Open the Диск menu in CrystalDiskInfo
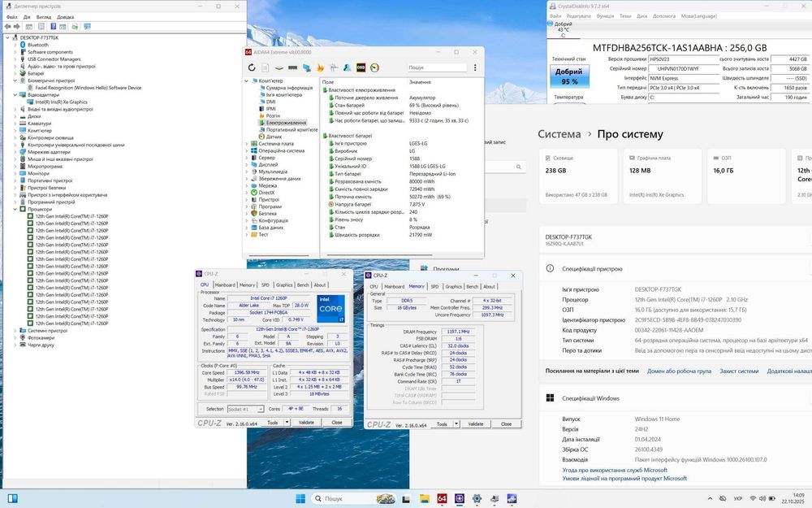The width and height of the screenshot is (812, 508). (x=642, y=16)
